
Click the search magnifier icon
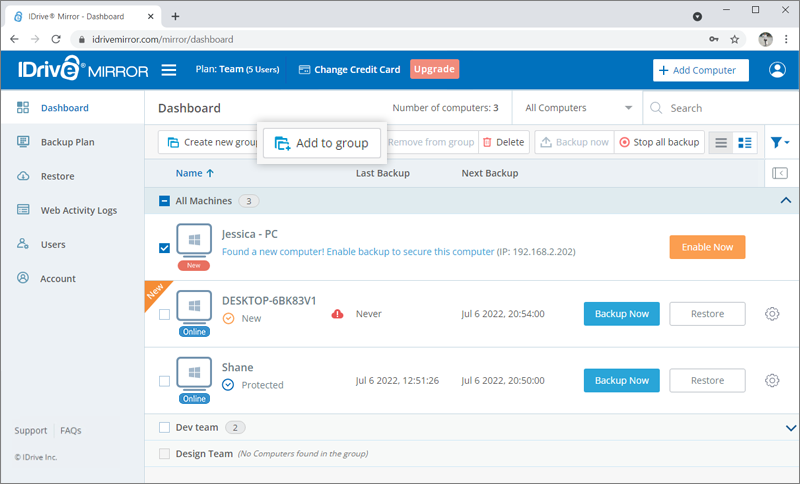(x=656, y=108)
